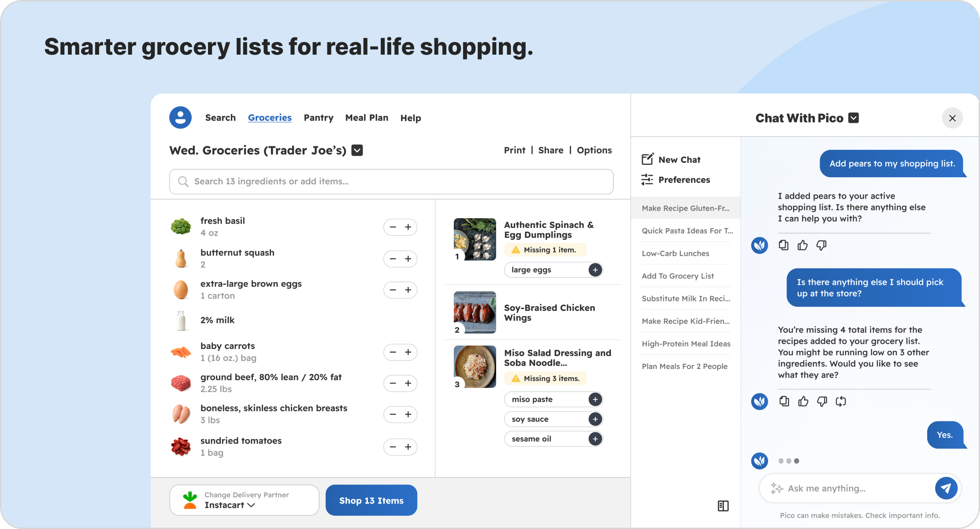Screen dimensions: 980x529
Task: Add large eggs to grocery list
Action: coord(595,270)
